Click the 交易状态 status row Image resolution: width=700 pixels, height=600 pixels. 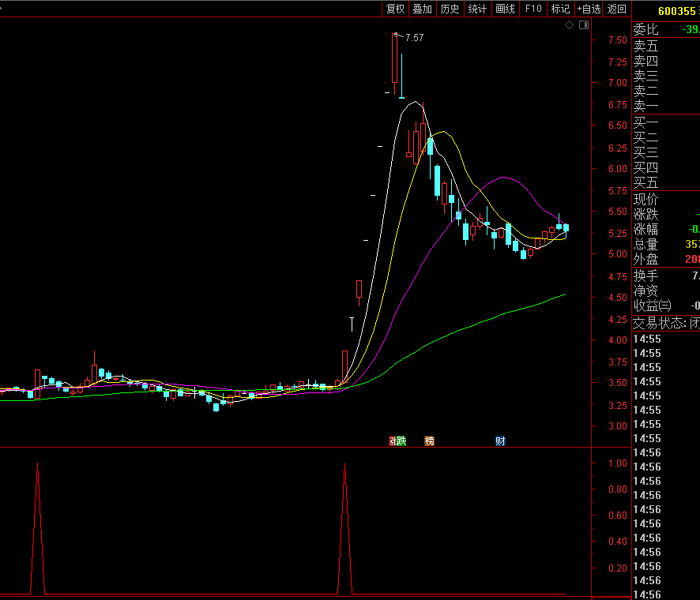click(666, 324)
